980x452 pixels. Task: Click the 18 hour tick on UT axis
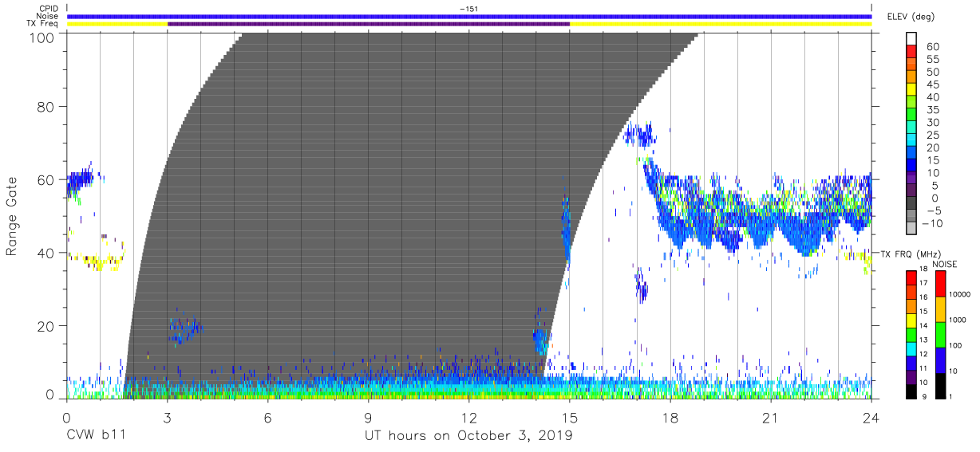670,417
